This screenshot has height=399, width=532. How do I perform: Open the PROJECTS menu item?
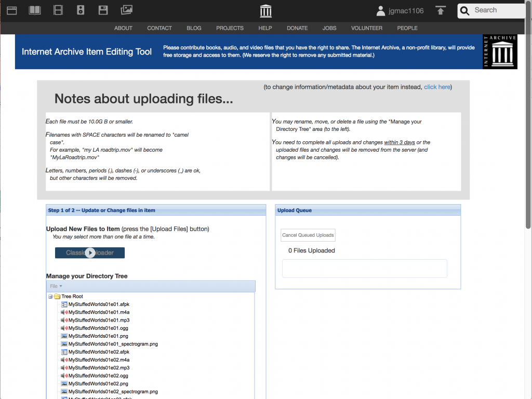pos(230,28)
